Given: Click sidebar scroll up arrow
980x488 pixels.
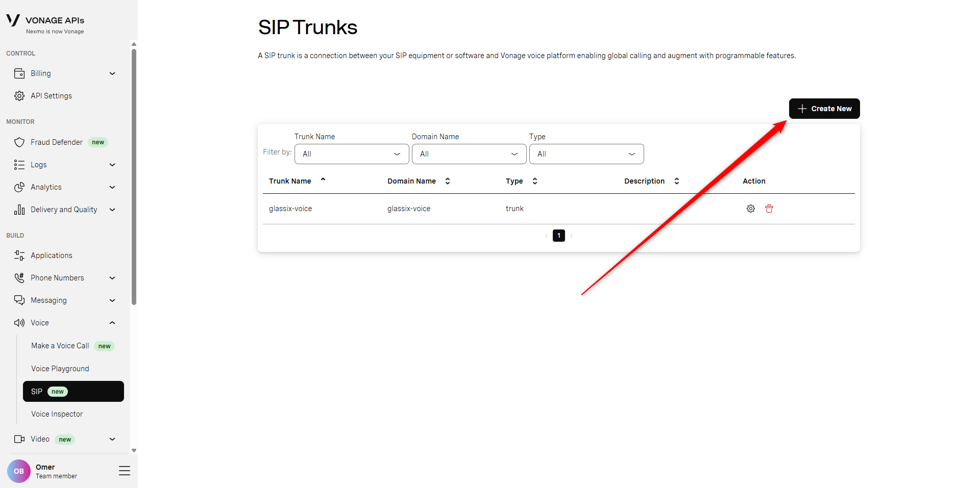Looking at the screenshot, I should coord(134,44).
